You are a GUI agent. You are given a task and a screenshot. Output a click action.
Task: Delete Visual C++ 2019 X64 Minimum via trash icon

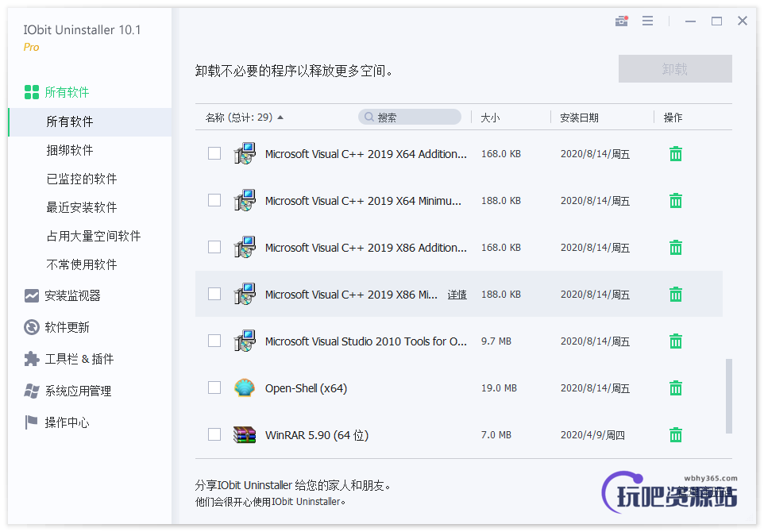click(676, 201)
